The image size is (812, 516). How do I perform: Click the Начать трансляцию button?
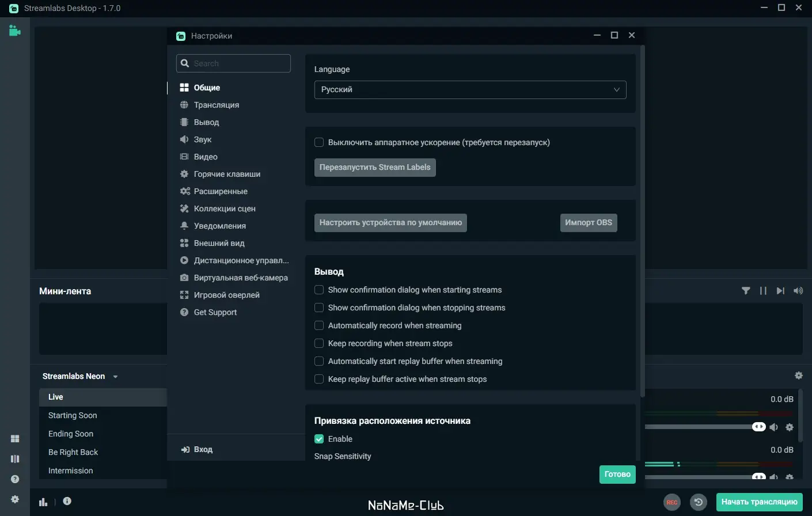(759, 502)
